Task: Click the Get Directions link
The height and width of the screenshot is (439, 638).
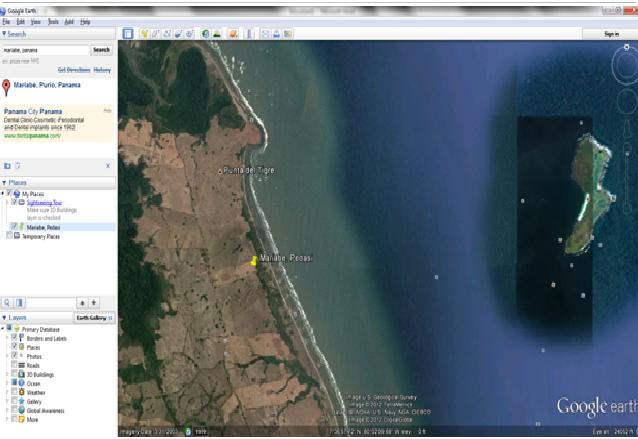Action: coord(74,70)
